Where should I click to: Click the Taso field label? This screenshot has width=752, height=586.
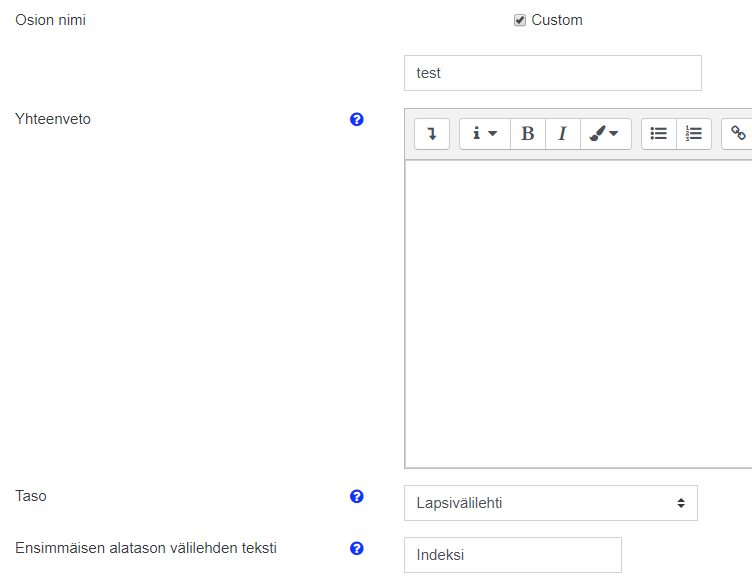31,496
